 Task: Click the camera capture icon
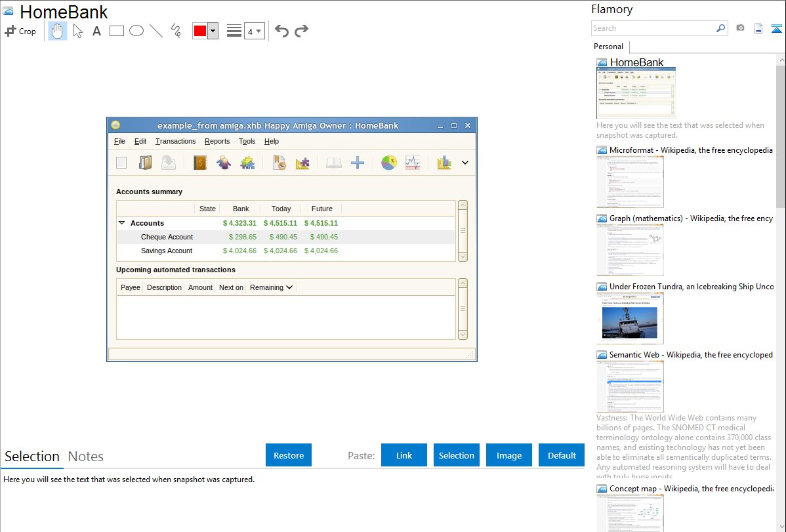[x=740, y=28]
